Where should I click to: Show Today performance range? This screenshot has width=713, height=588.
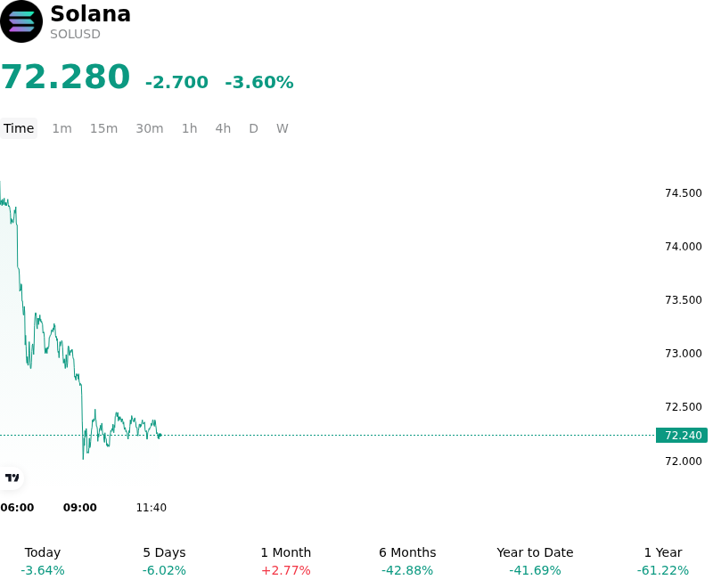(x=43, y=561)
